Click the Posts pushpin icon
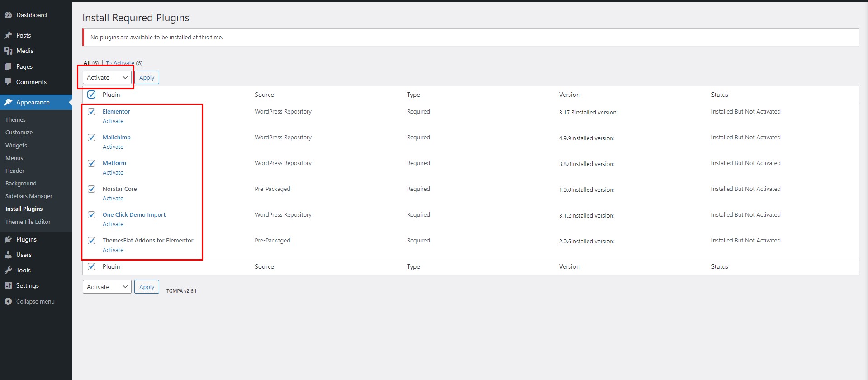Viewport: 868px width, 380px height. pyautogui.click(x=8, y=35)
